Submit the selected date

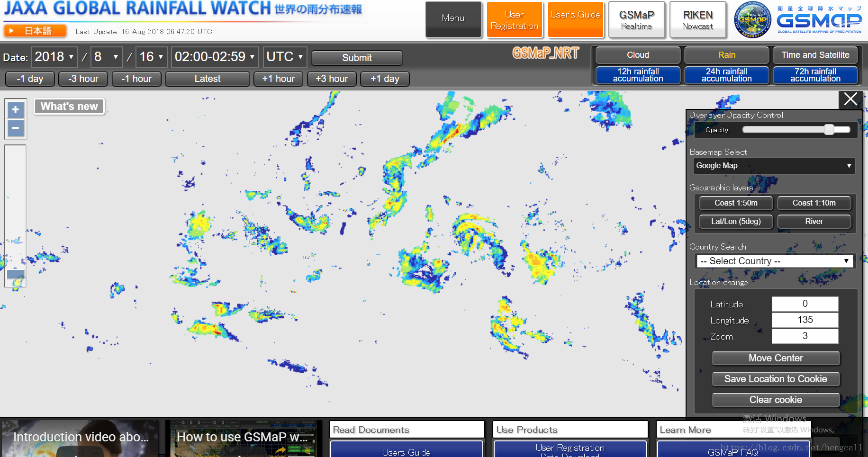[x=357, y=58]
